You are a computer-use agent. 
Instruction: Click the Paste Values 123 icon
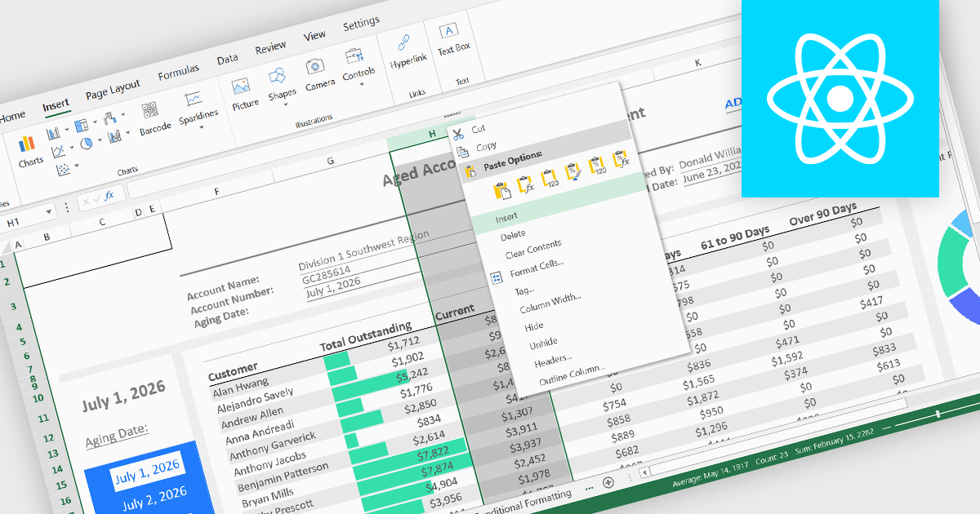550,177
